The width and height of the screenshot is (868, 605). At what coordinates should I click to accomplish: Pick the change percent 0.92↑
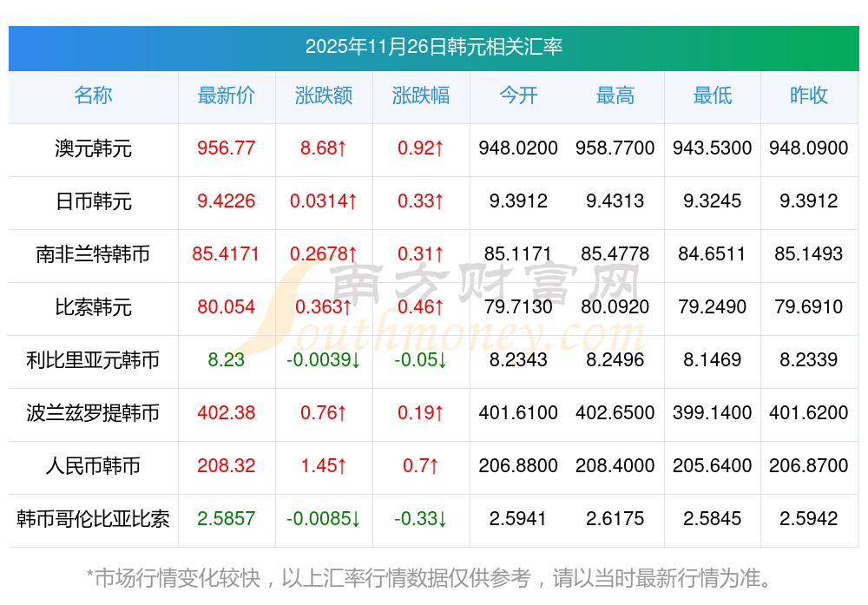(x=421, y=148)
